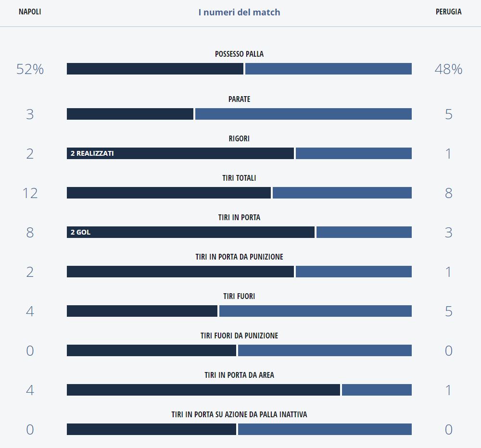The image size is (481, 448).
Task: Click Perugia's segment of TIRI IN PORTA bar
Action: pyautogui.click(x=364, y=232)
